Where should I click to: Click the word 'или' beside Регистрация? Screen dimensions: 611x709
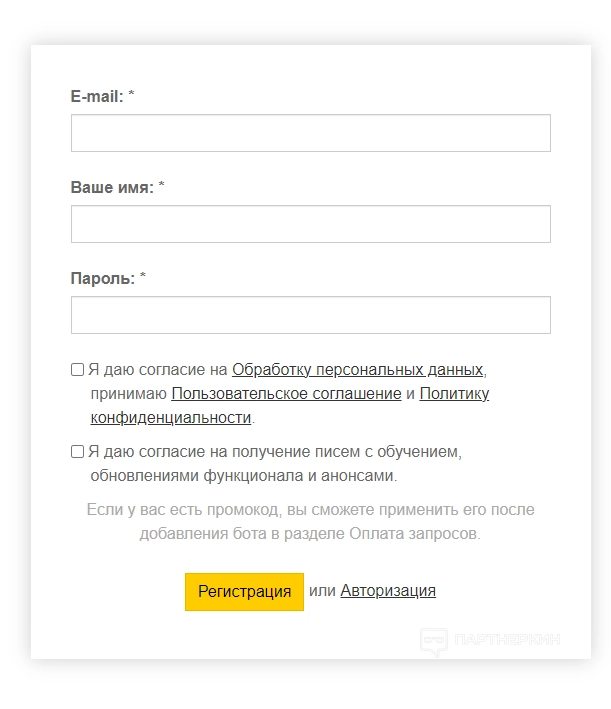click(x=322, y=591)
